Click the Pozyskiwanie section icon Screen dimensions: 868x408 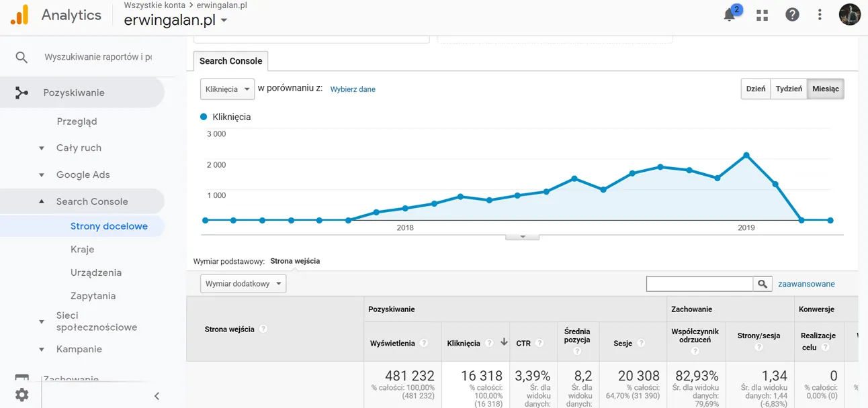click(21, 93)
